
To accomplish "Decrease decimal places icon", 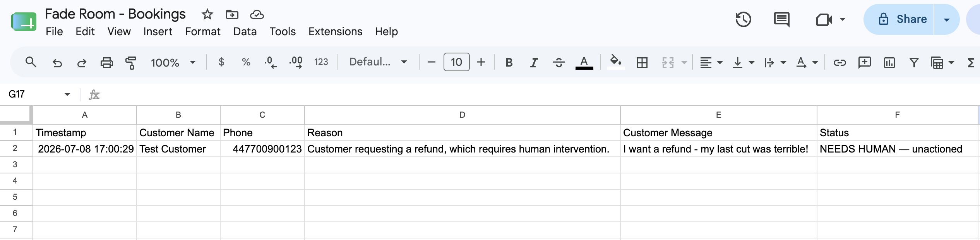I will click(x=271, y=62).
